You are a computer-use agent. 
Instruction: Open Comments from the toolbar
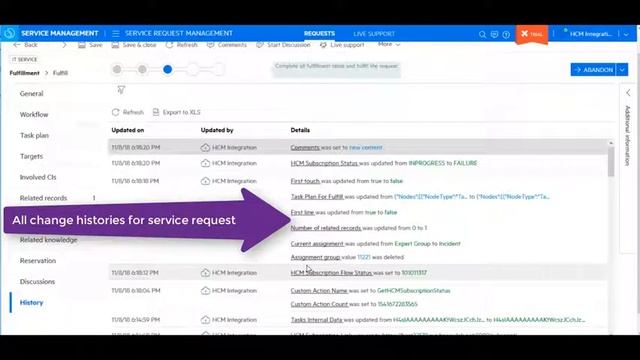point(227,45)
